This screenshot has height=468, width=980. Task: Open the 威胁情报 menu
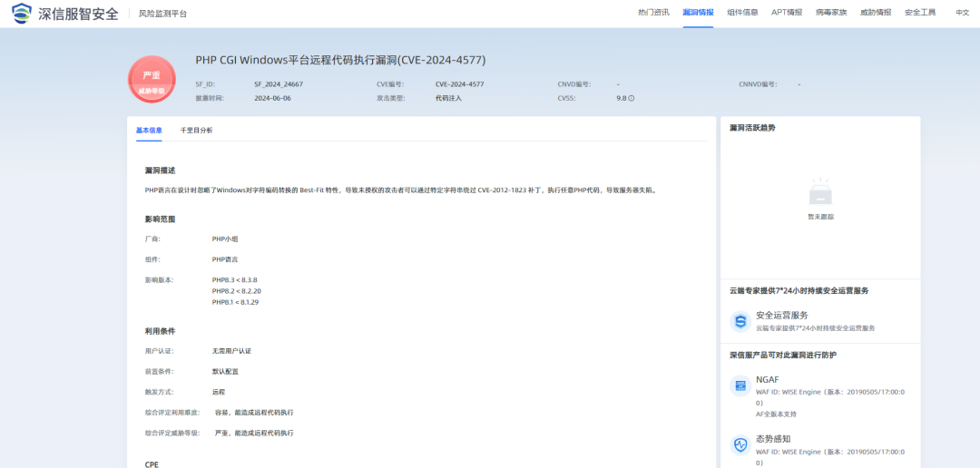click(876, 13)
